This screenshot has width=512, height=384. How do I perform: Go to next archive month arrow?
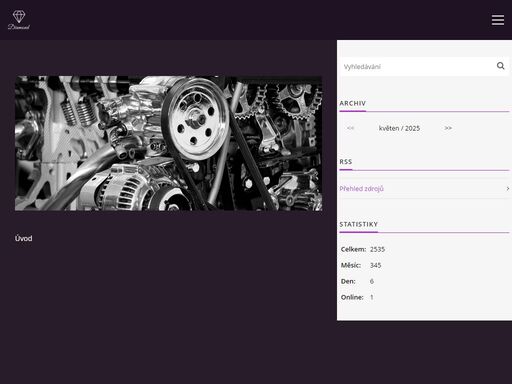pyautogui.click(x=448, y=128)
